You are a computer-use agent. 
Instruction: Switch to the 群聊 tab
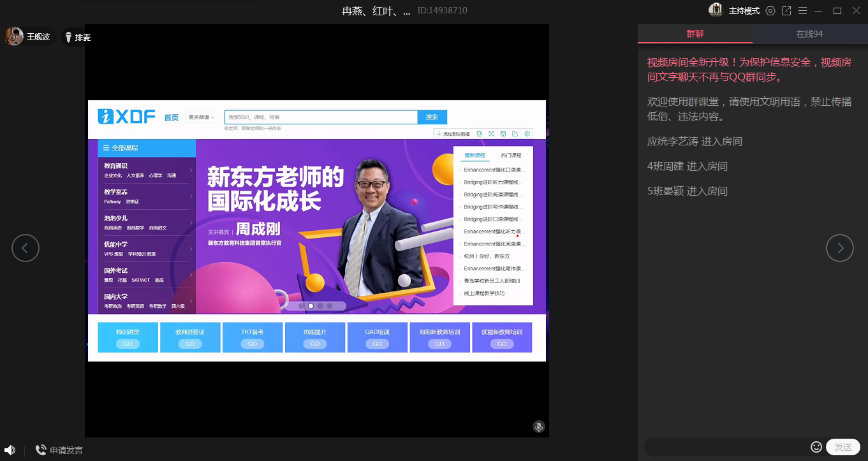point(695,34)
